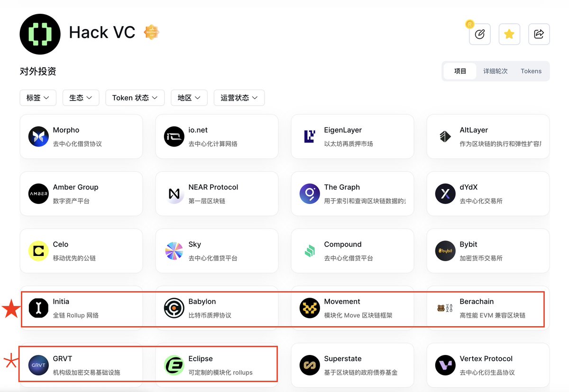The image size is (569, 392).
Task: Expand the 运营状态 dropdown
Action: 239,98
